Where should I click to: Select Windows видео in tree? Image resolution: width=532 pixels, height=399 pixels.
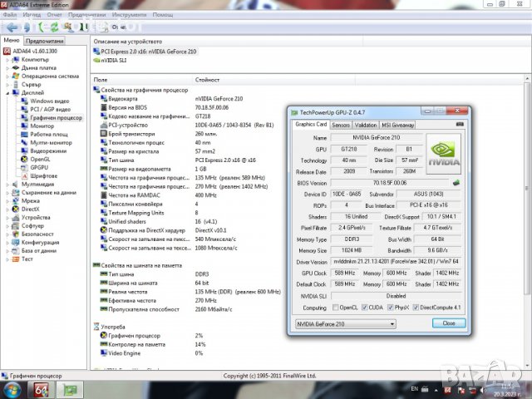coord(50,101)
